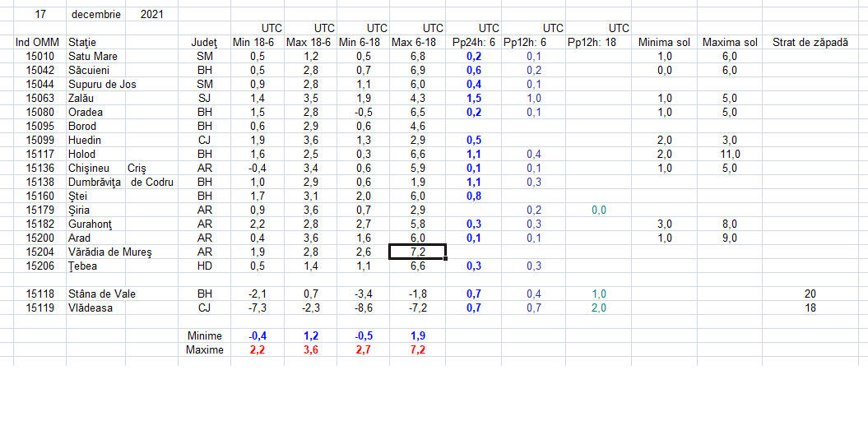Click the 'Șiria' station cell
This screenshot has height=444, width=868.
(x=95, y=210)
